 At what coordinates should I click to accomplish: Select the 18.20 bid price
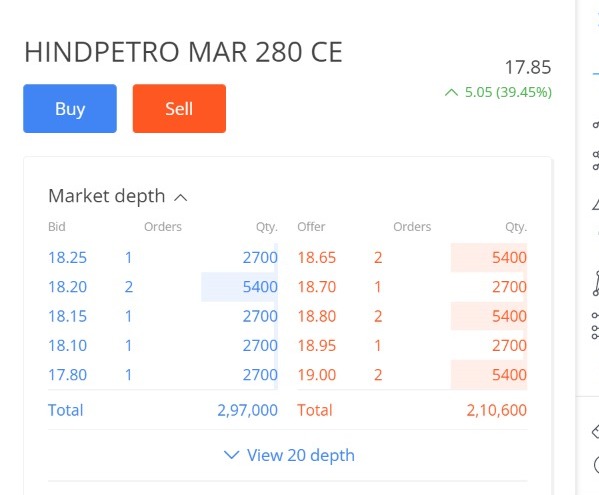[68, 287]
